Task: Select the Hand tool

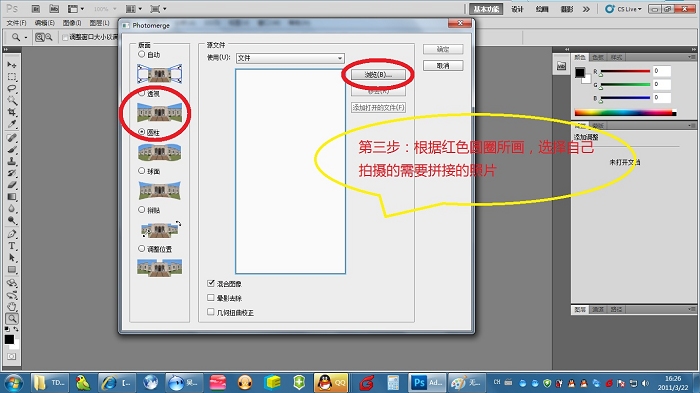Action: coord(12,306)
